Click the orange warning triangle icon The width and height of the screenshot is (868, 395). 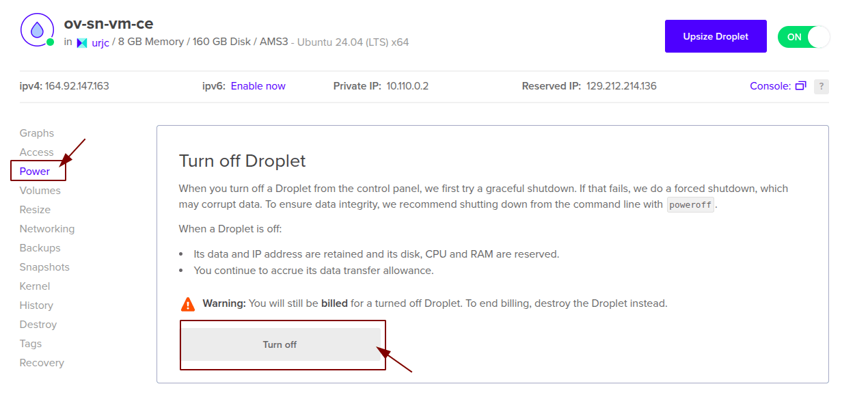click(x=187, y=303)
